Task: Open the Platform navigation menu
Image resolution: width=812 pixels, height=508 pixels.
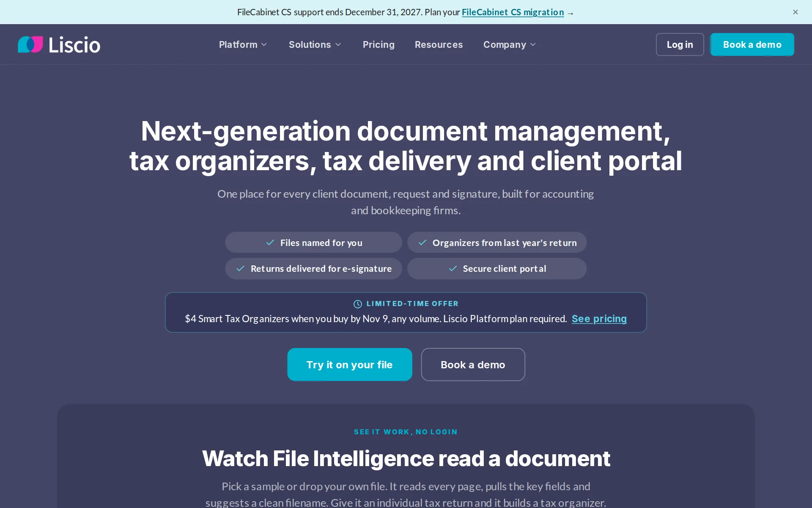Action: pyautogui.click(x=243, y=44)
